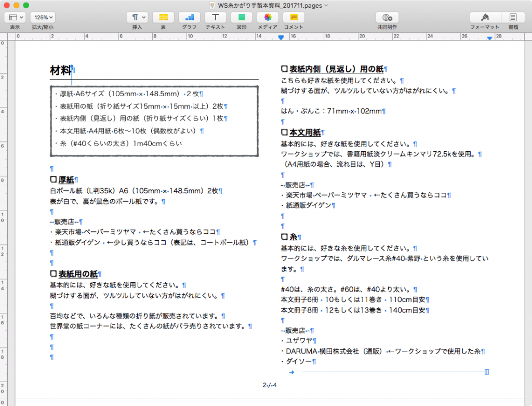
Task: Add a comment with コメント icon
Action: coord(294,17)
